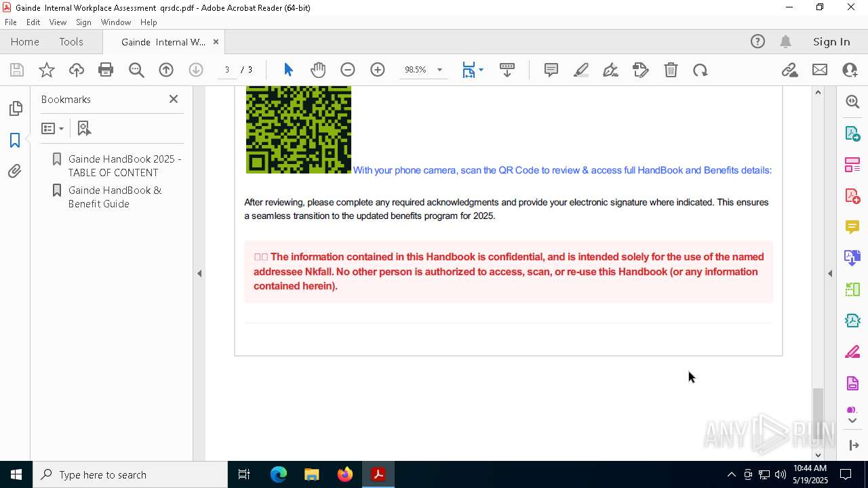Rotate the page view
Screen dimensions: 868x488
(x=701, y=70)
